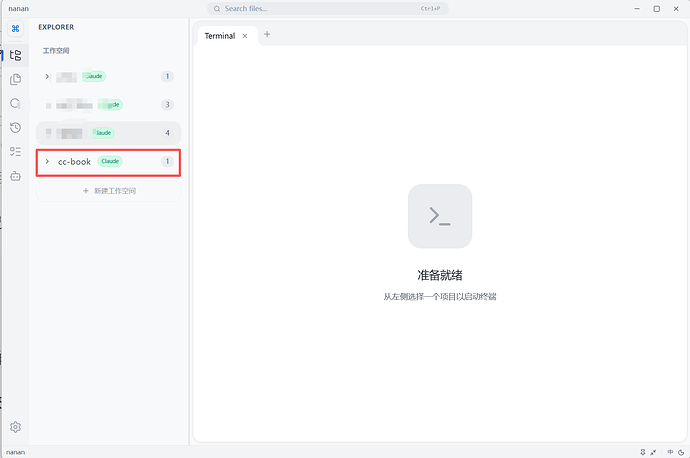The width and height of the screenshot is (690, 458).
Task: Click the large terminal prompt icon in the center
Action: tap(440, 216)
